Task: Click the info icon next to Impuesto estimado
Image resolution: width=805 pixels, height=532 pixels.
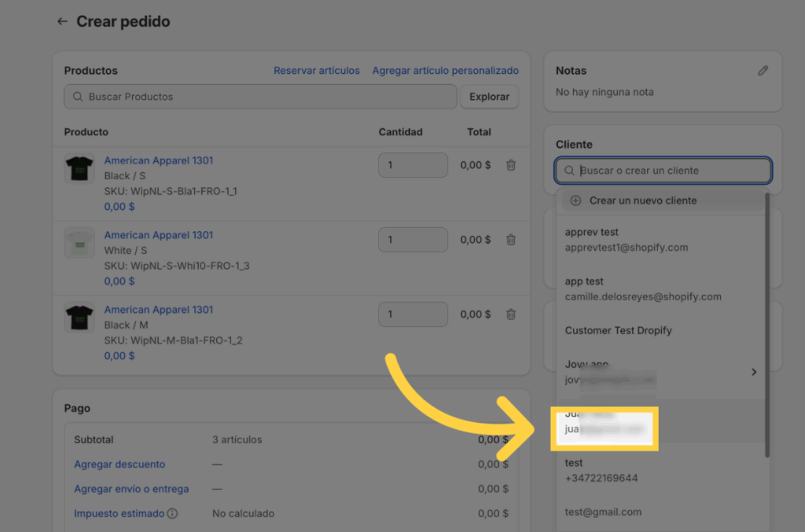Action: 172,514
